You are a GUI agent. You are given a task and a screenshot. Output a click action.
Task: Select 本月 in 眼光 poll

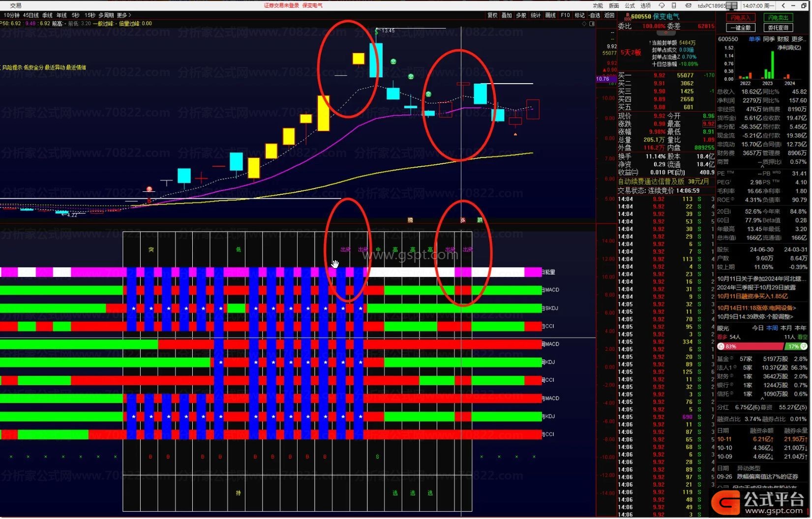[x=786, y=328]
